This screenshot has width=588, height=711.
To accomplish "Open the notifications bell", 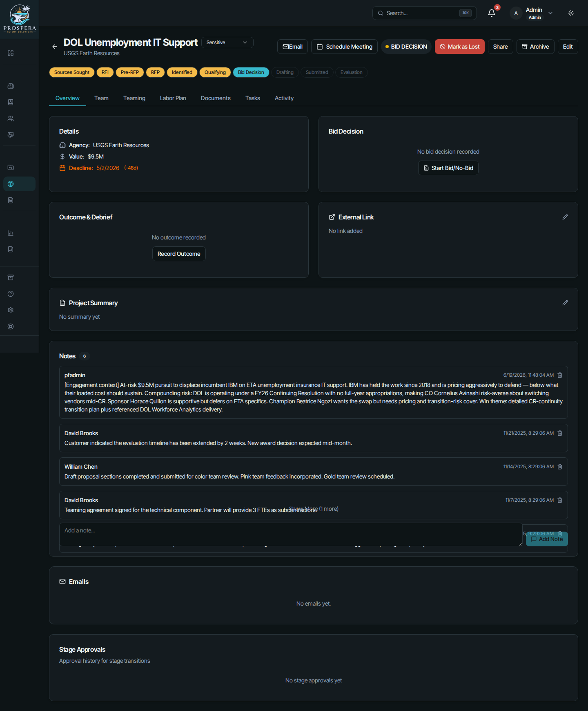I will click(492, 13).
